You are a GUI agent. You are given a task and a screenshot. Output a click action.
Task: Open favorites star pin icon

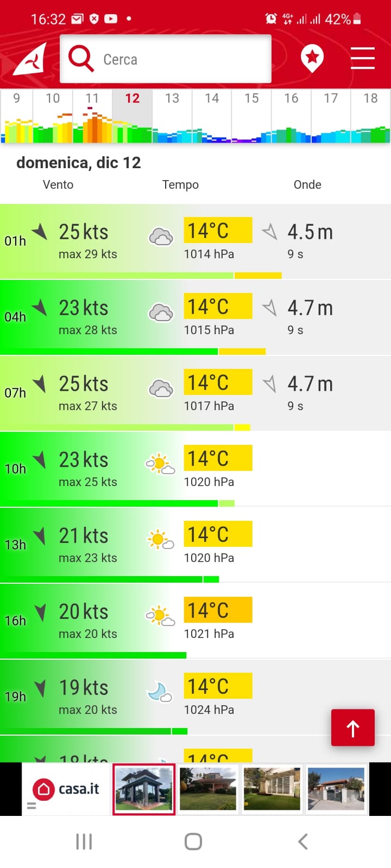(x=312, y=58)
